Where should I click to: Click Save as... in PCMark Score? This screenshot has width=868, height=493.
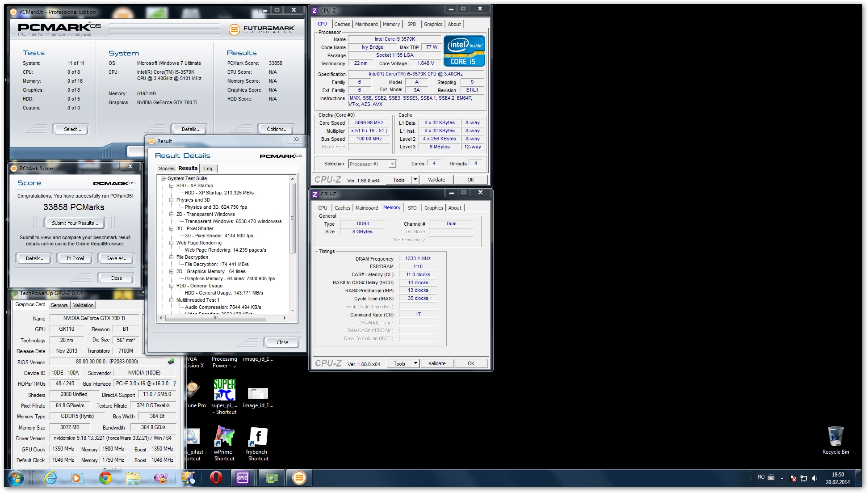coord(117,258)
